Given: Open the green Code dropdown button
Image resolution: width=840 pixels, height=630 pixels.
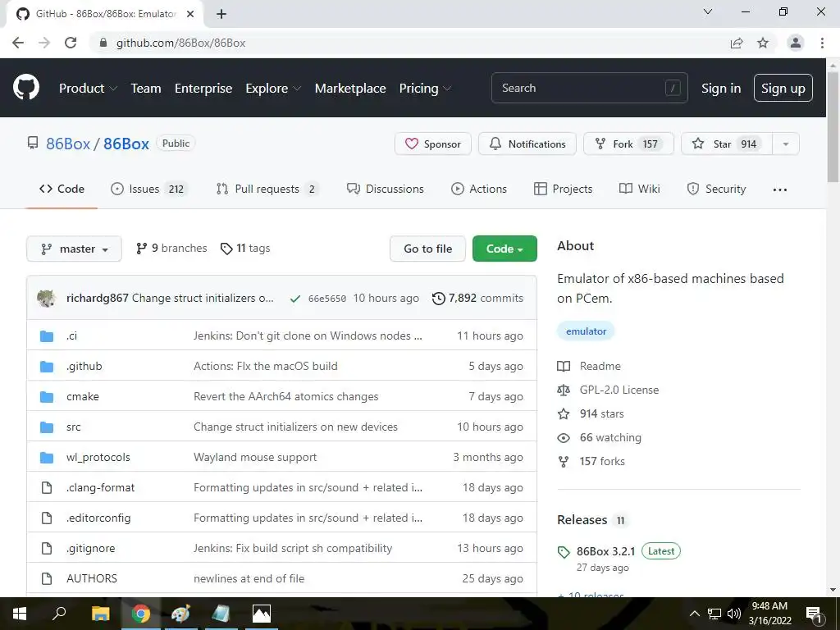Looking at the screenshot, I should tap(504, 249).
